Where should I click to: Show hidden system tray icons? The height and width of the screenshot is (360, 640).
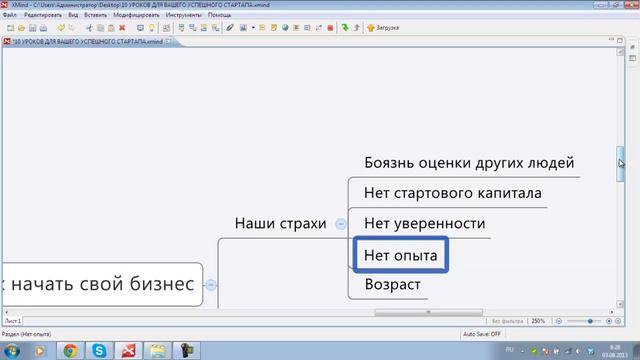(522, 351)
